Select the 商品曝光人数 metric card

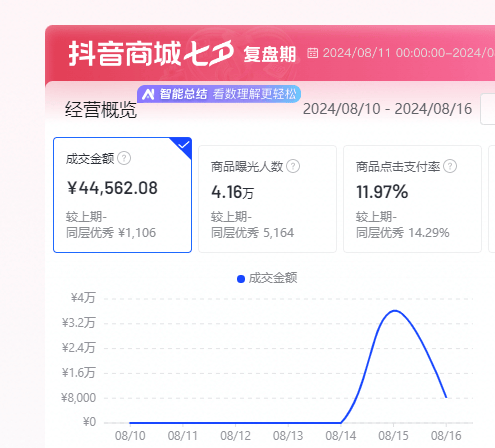point(267,199)
